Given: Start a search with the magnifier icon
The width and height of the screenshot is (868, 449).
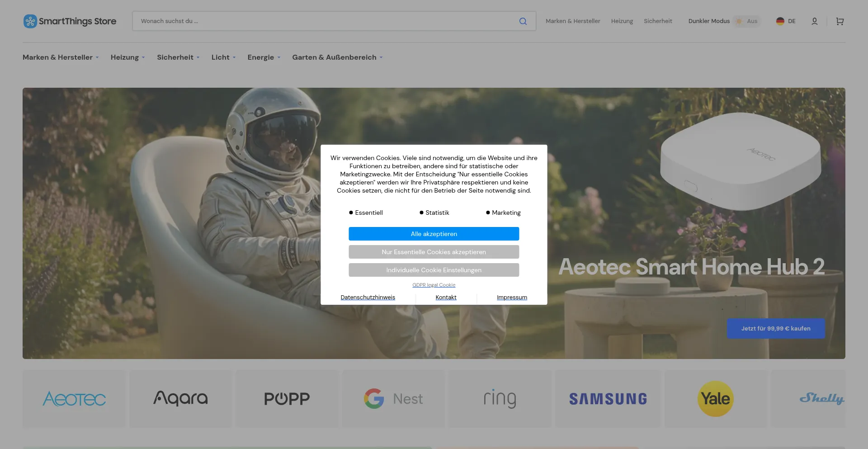Looking at the screenshot, I should click(x=523, y=21).
